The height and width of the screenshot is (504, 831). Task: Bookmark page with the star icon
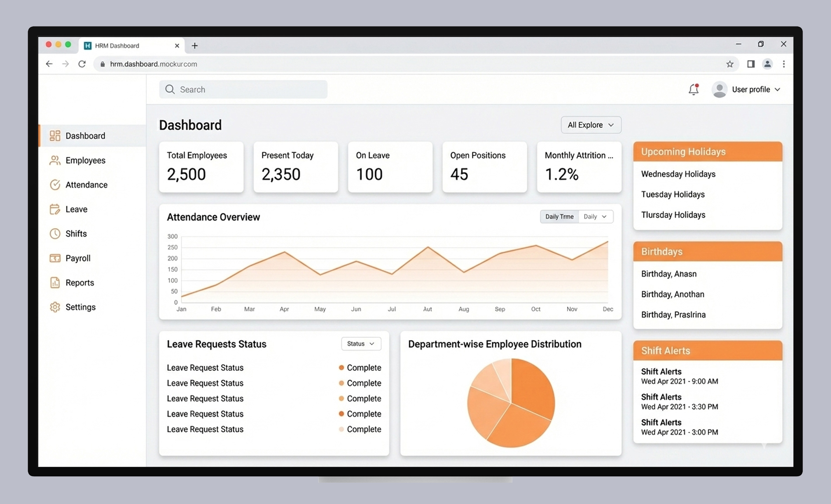[x=729, y=64]
